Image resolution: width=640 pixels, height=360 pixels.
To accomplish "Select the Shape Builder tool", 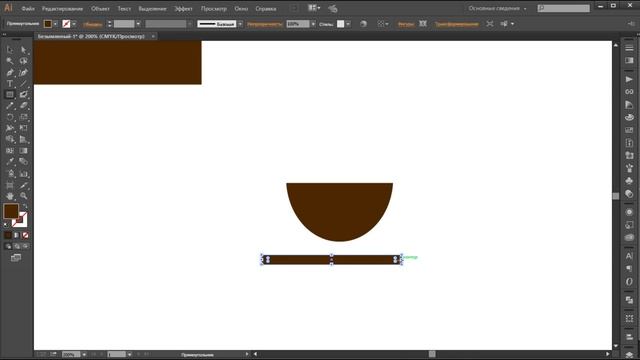I will [x=10, y=139].
